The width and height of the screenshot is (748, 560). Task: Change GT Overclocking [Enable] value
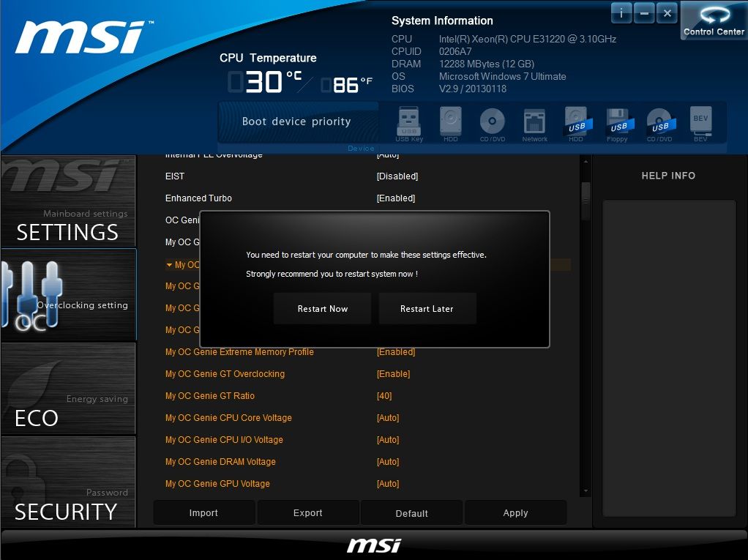click(x=394, y=373)
